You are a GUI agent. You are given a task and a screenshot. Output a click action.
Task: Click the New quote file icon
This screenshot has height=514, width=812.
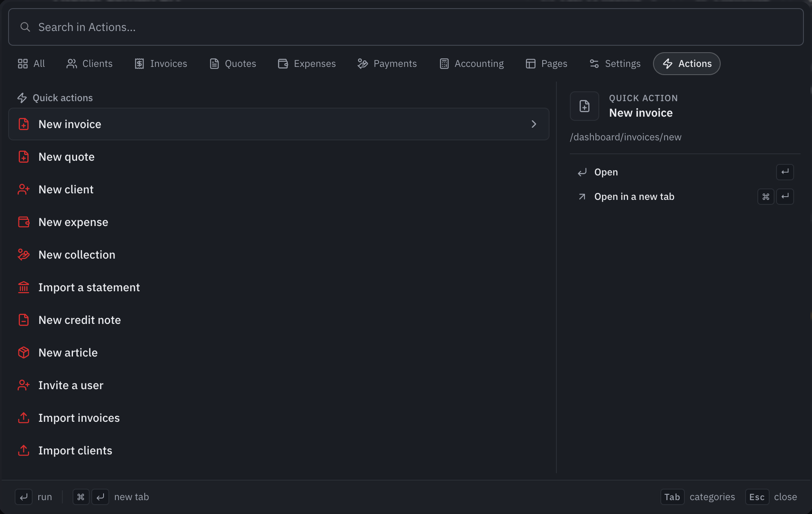click(24, 157)
